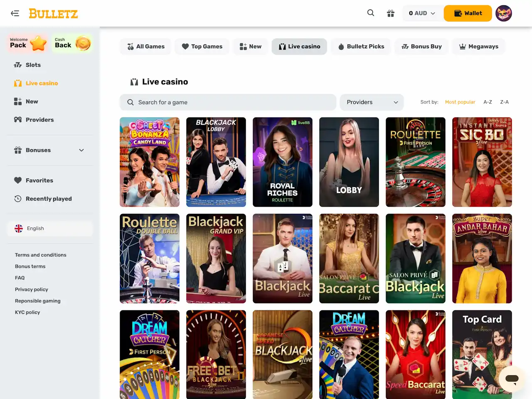Sort games A-Z
The image size is (532, 399).
click(488, 102)
